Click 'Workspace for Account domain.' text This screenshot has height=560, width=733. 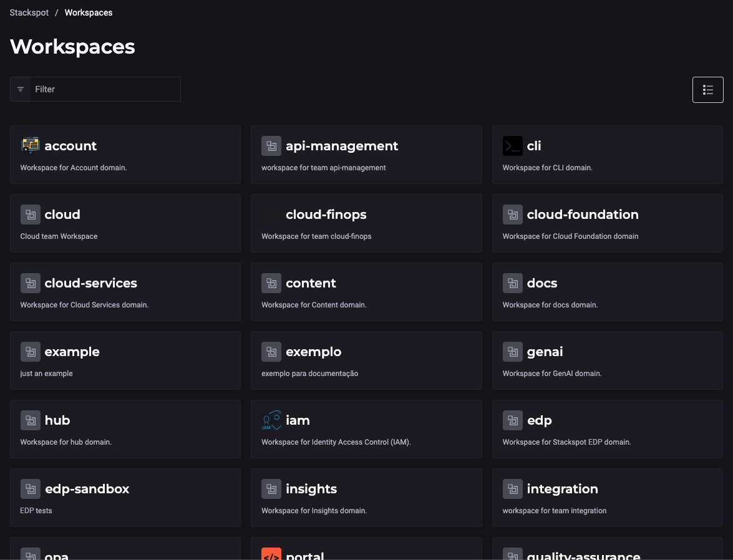[x=74, y=168]
